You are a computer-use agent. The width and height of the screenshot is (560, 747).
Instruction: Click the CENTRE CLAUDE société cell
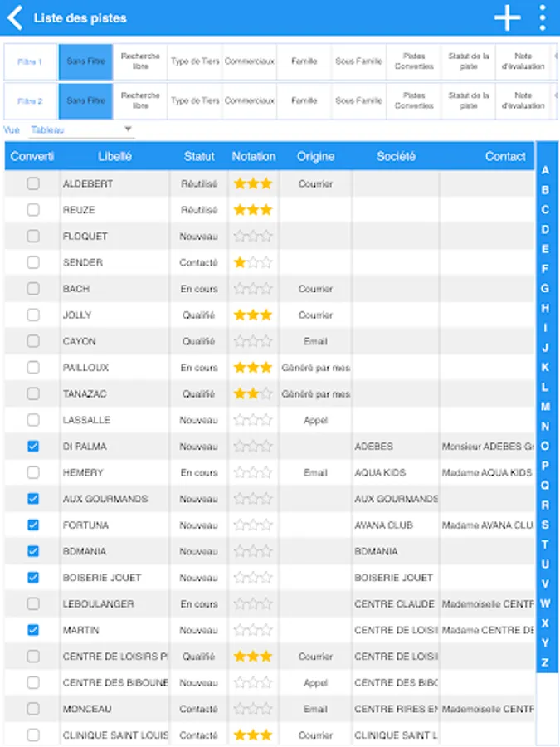(x=394, y=604)
